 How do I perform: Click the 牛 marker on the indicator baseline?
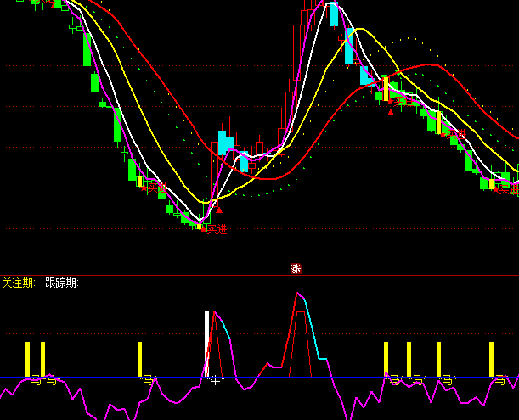click(215, 381)
